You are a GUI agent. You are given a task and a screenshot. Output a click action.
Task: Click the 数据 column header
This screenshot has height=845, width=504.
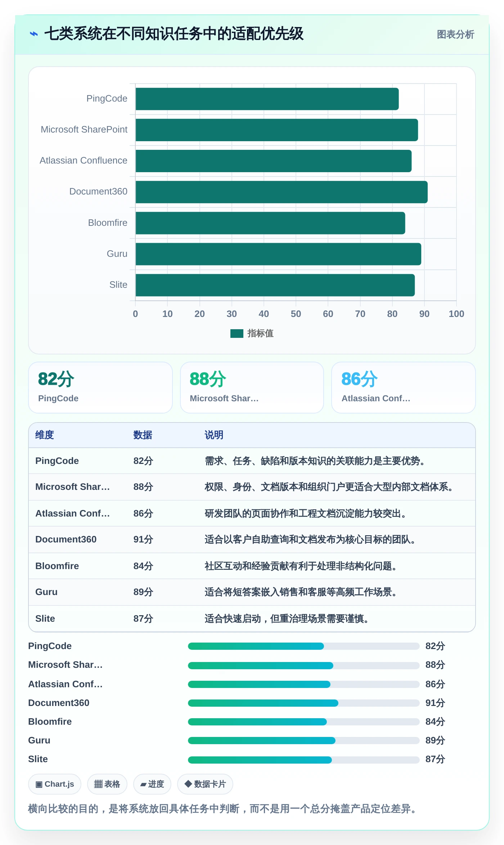pos(143,435)
